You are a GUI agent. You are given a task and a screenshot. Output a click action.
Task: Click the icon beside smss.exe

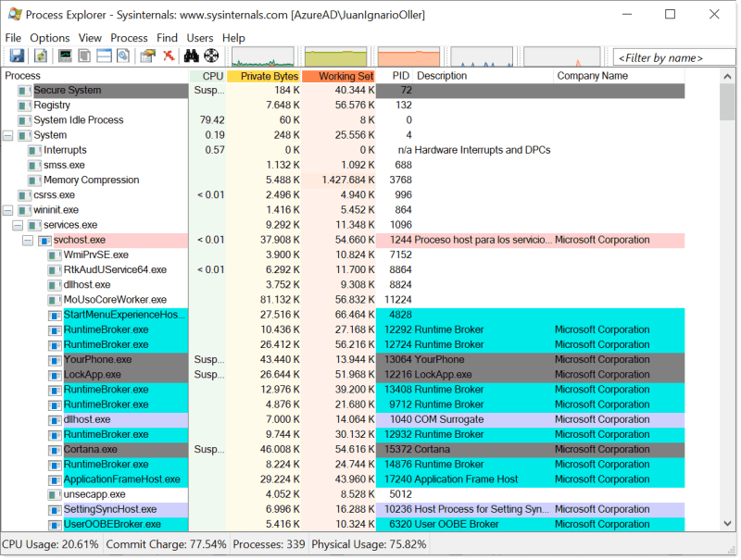[34, 166]
